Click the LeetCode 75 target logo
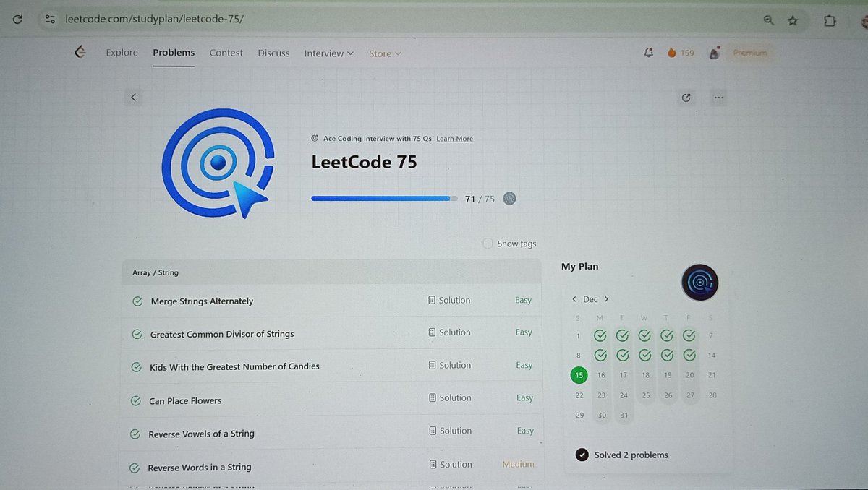868x490 pixels. coord(218,163)
